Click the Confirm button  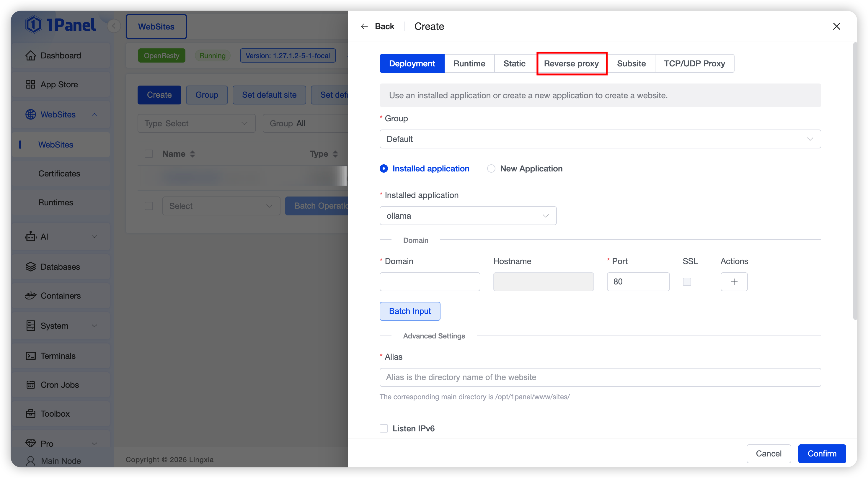point(821,454)
